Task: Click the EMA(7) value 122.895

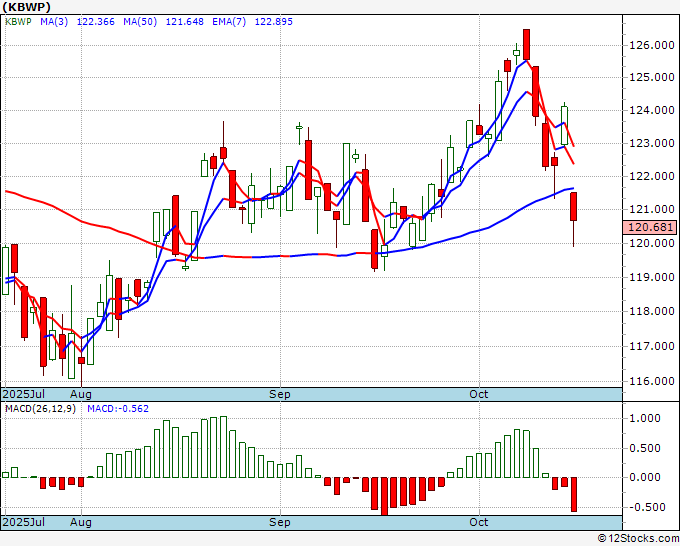Action: 274,22
